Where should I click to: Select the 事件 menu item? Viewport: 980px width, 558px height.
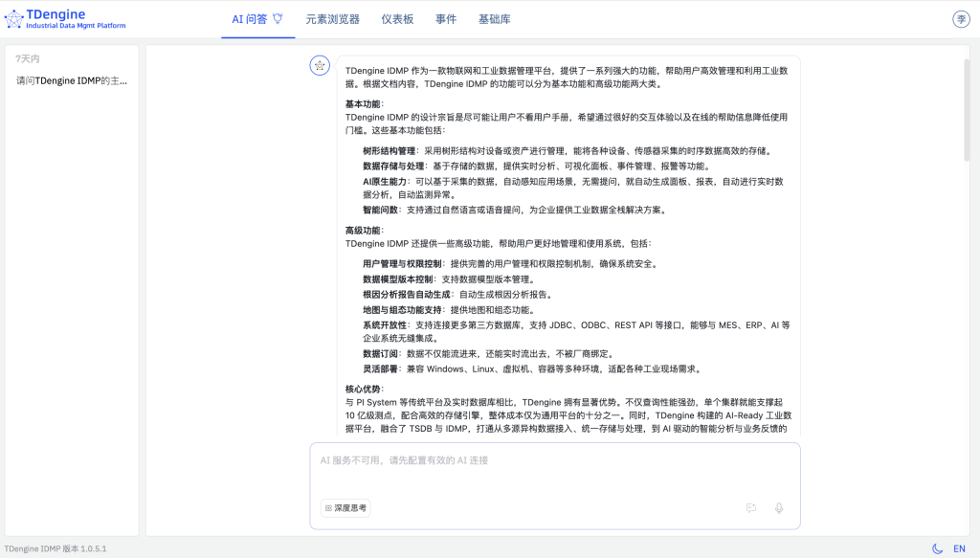coord(446,17)
